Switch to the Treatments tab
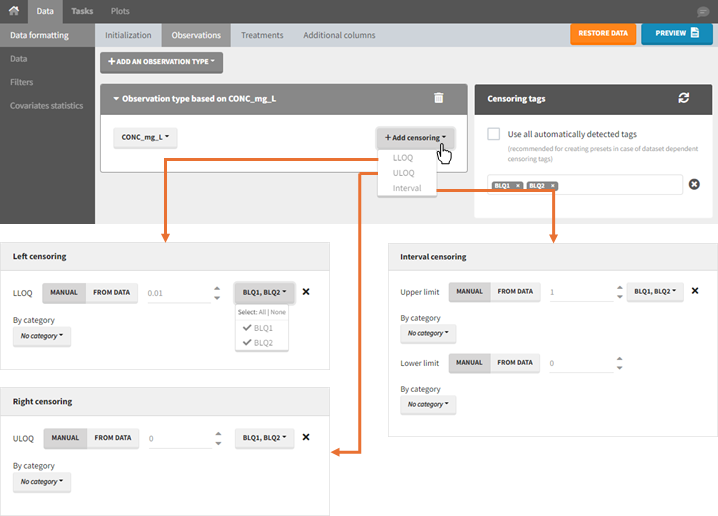Viewport: 718px width, 516px height. click(x=261, y=35)
